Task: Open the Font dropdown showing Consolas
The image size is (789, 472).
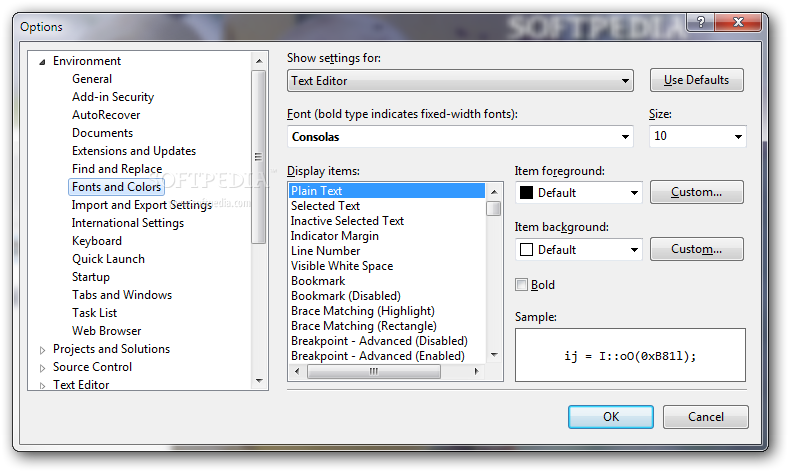Action: click(460, 136)
